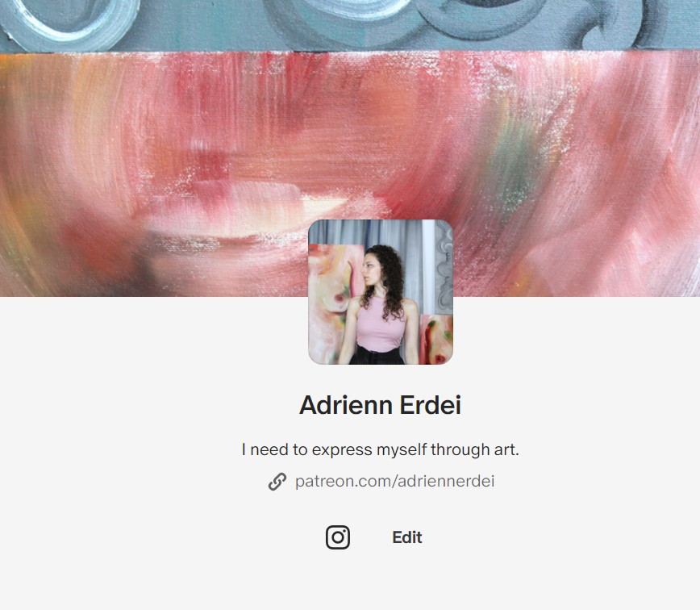Image resolution: width=700 pixels, height=610 pixels.
Task: Click white swirl brushstroke on cover's top-left
Action: pyautogui.click(x=67, y=23)
